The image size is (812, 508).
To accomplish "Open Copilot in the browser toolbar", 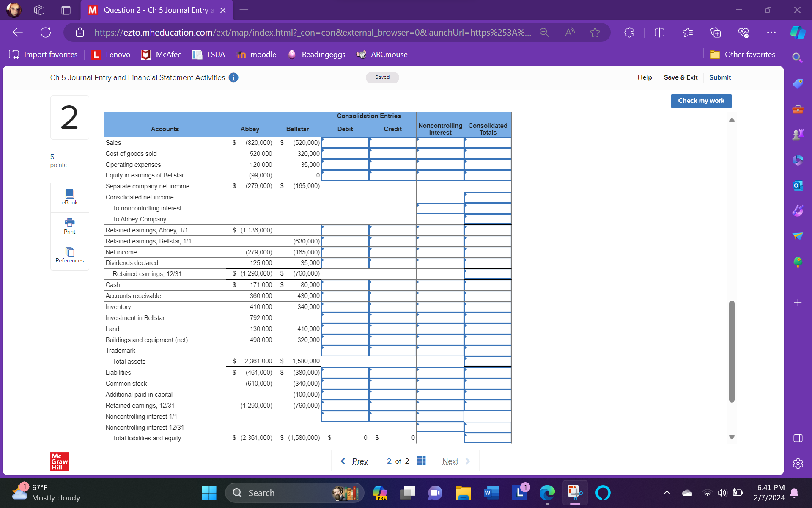I will [797, 32].
